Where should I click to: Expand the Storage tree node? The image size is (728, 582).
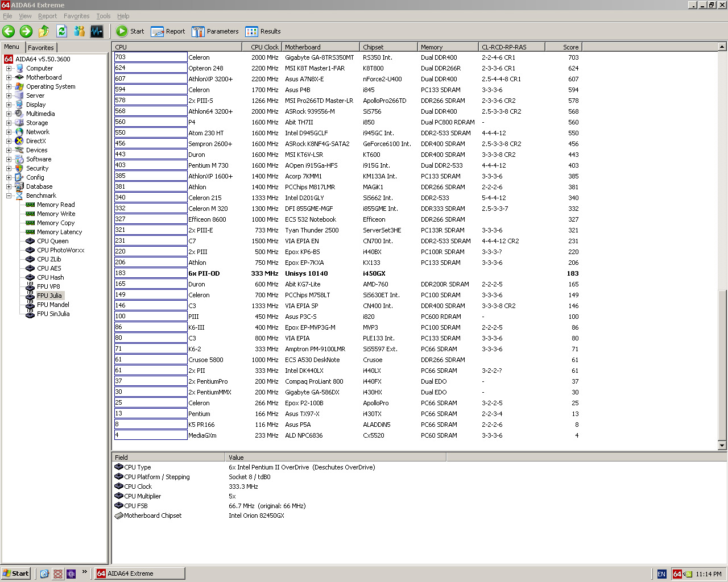click(9, 123)
